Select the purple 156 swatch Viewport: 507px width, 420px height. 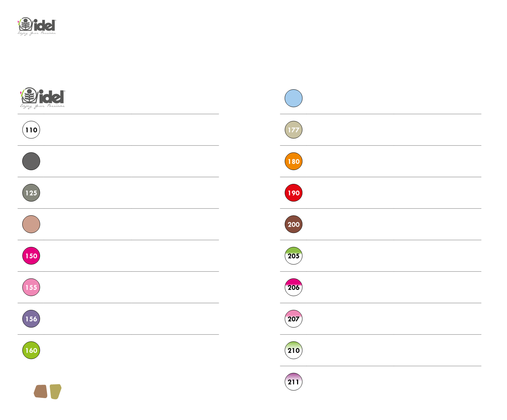click(x=31, y=319)
